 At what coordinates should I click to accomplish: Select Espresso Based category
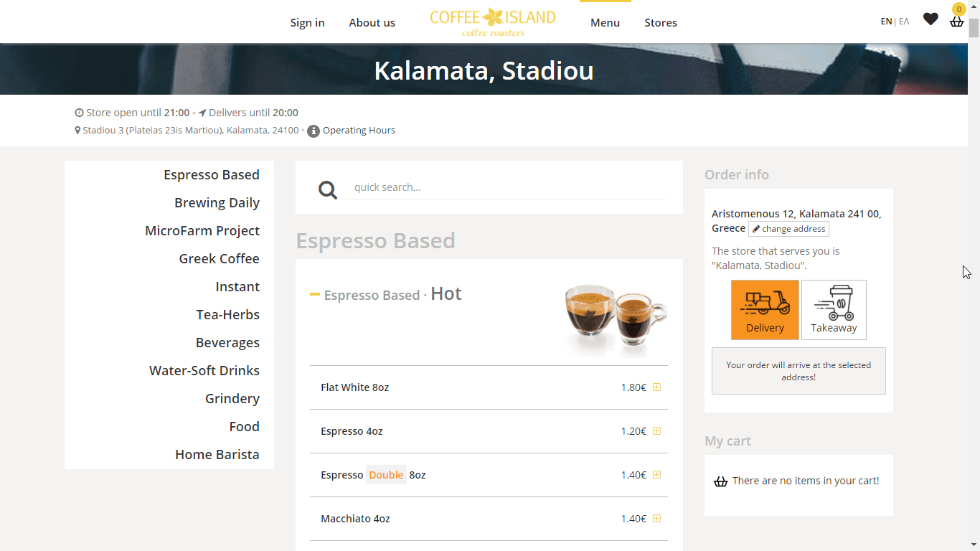click(212, 175)
